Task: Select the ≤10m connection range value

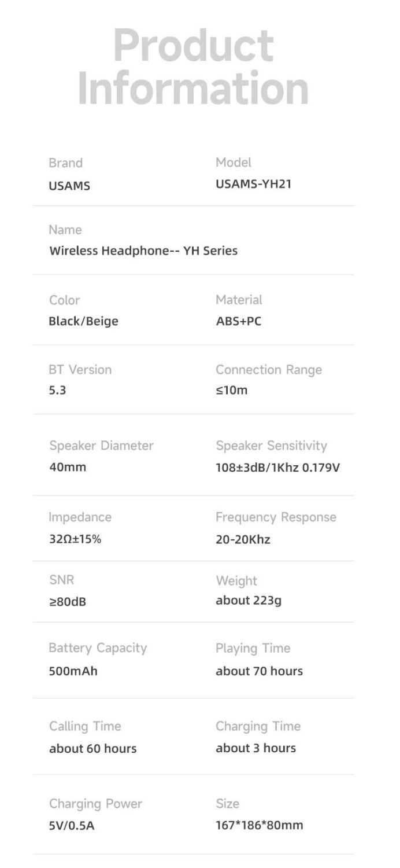Action: [231, 390]
